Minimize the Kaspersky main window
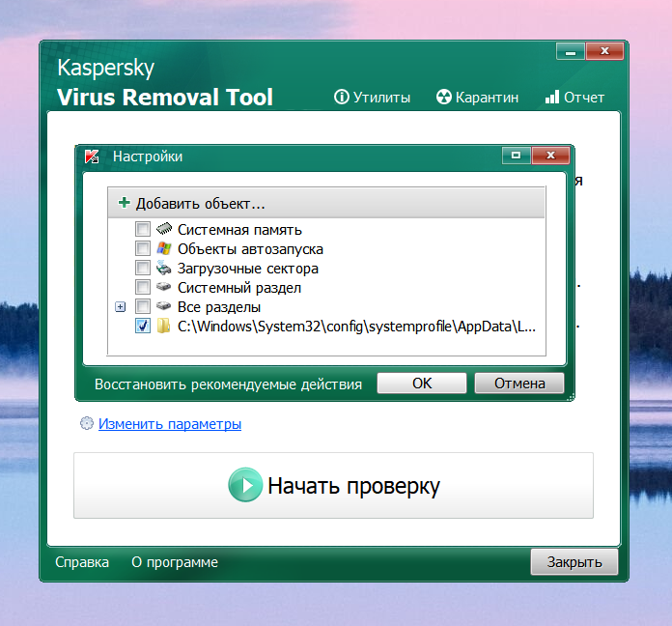The height and width of the screenshot is (626, 672). click(571, 51)
